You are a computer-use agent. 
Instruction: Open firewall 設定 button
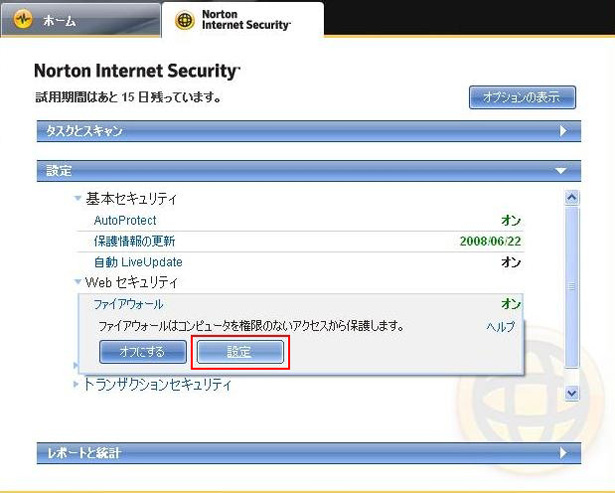coord(240,352)
